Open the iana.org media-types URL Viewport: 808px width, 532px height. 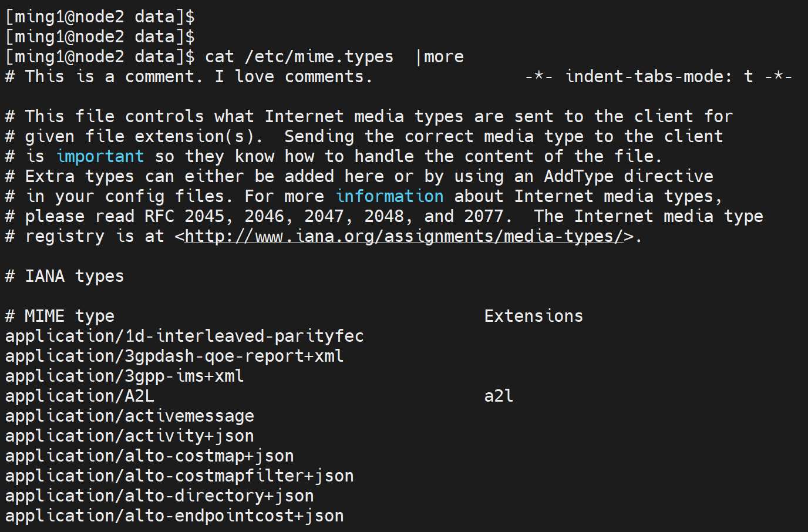pyautogui.click(x=403, y=236)
